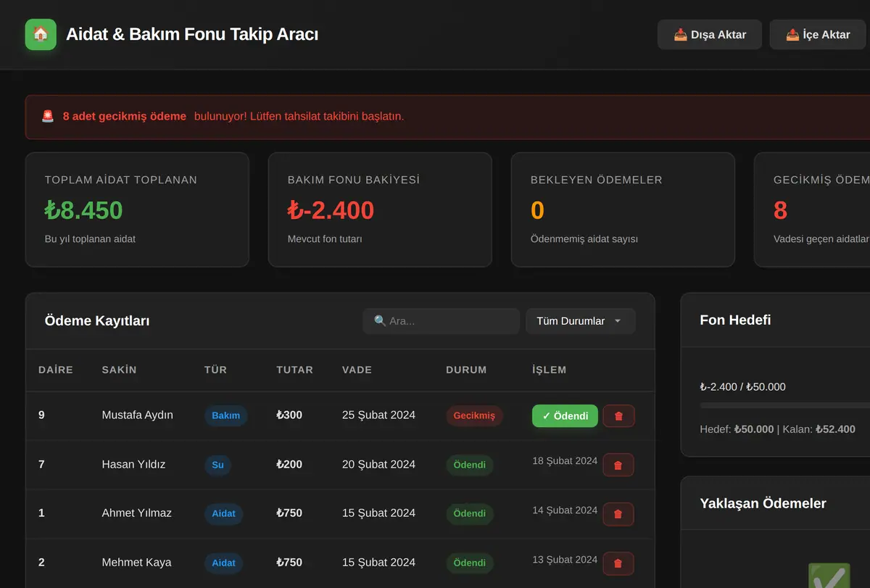Click the app title Aidat & Bakım Fonu Takip Aracı
This screenshot has width=870, height=588.
(x=192, y=34)
